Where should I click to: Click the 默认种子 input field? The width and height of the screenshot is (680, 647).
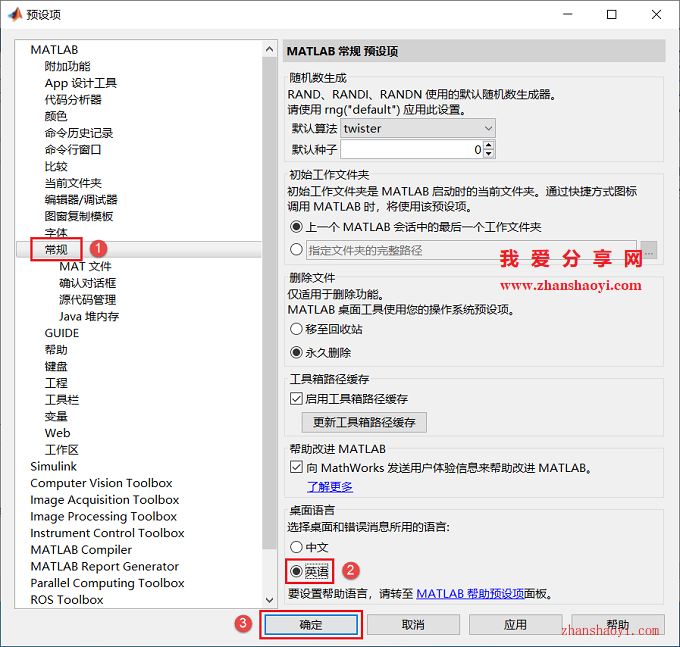[x=412, y=150]
